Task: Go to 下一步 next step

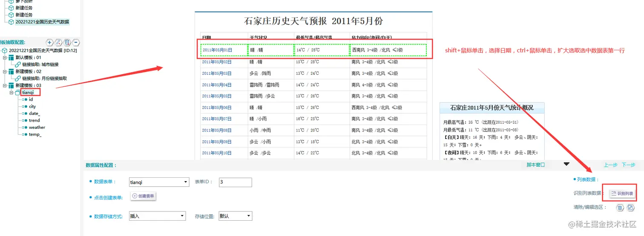Action: pos(628,165)
